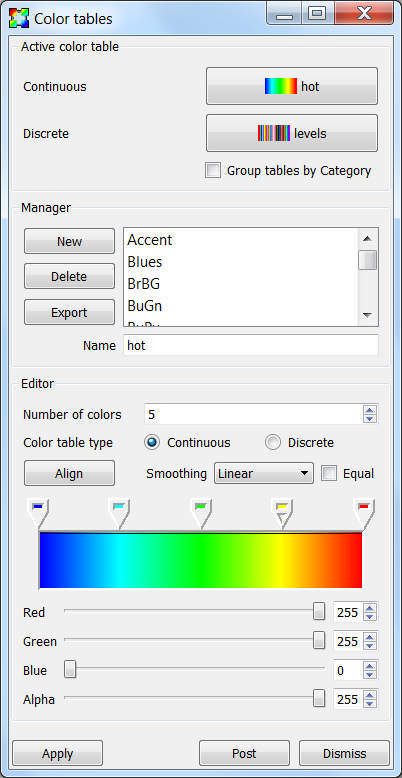The width and height of the screenshot is (402, 778).
Task: Click the Green slider handle
Action: 319,641
